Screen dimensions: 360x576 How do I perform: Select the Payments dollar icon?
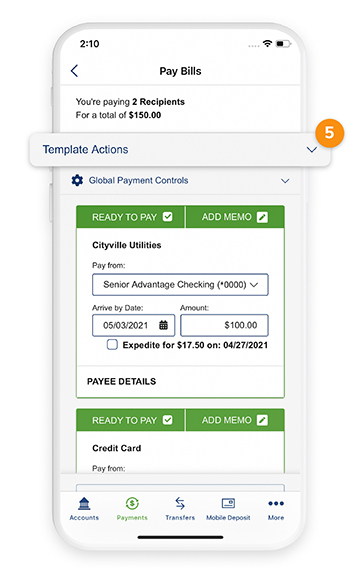pyautogui.click(x=132, y=503)
